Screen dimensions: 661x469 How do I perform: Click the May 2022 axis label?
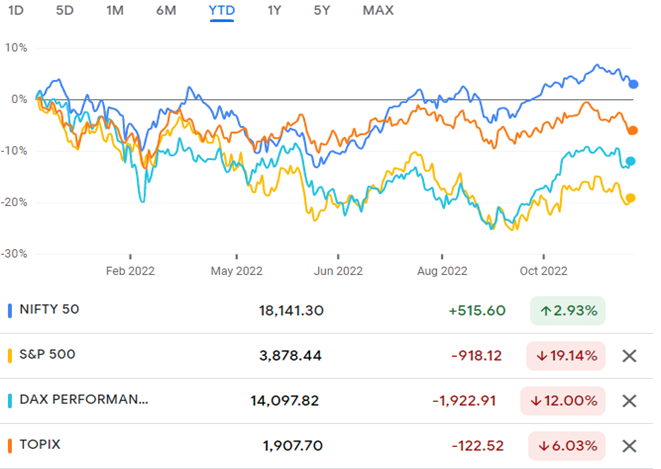[x=236, y=271]
